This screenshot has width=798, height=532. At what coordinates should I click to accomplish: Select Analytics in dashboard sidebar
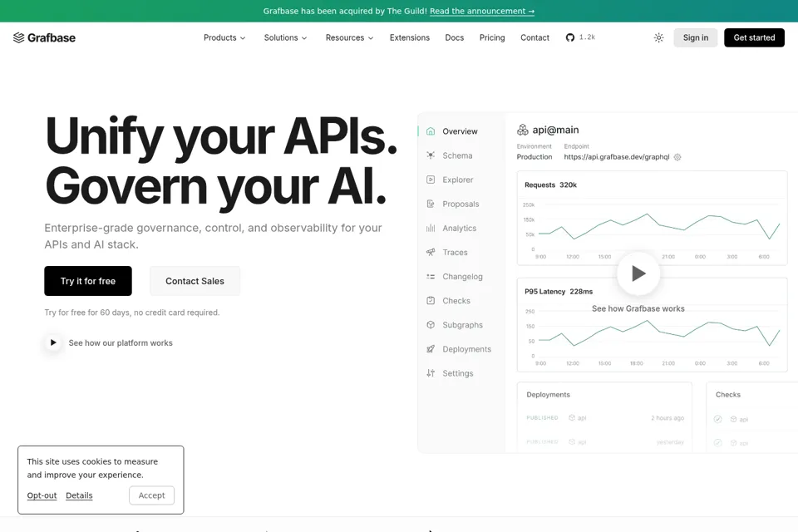(460, 228)
